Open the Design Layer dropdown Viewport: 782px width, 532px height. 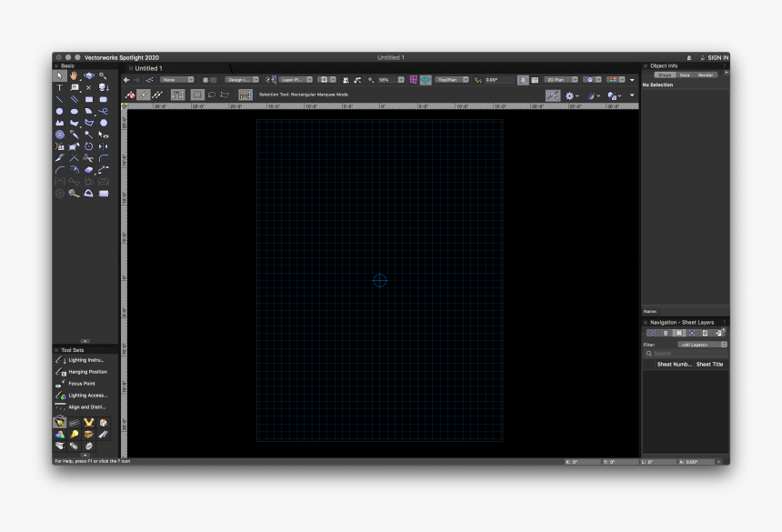click(242, 80)
